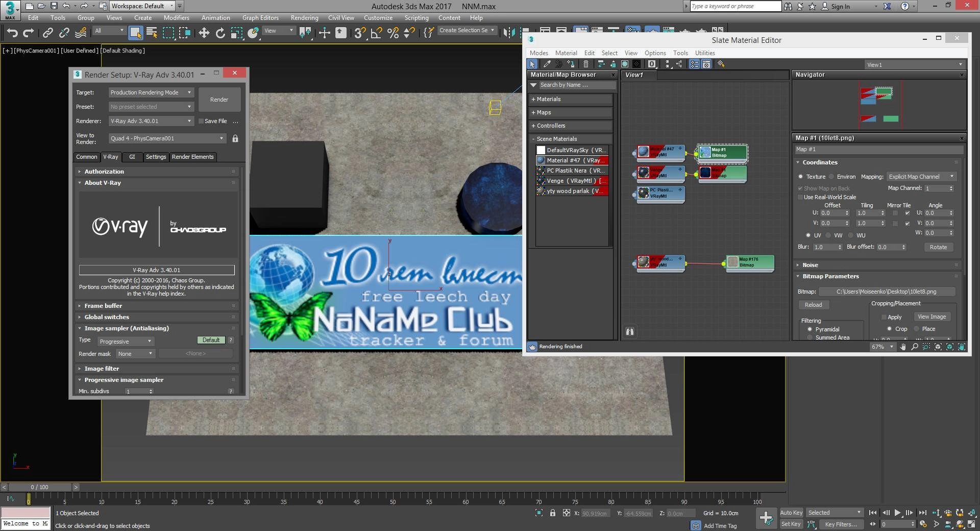Image resolution: width=980 pixels, height=531 pixels.
Task: Click the bitmap path 10let8.png button
Action: click(x=887, y=292)
